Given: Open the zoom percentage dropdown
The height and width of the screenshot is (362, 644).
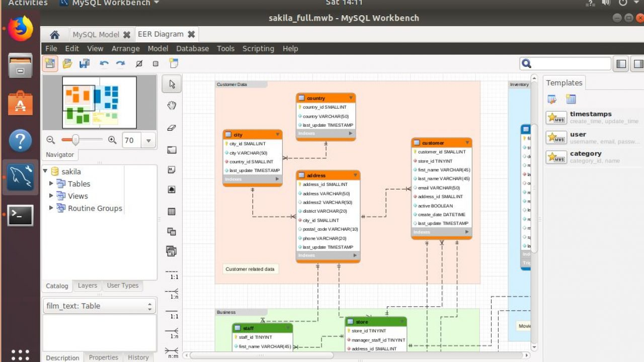Looking at the screenshot, I should (x=148, y=141).
